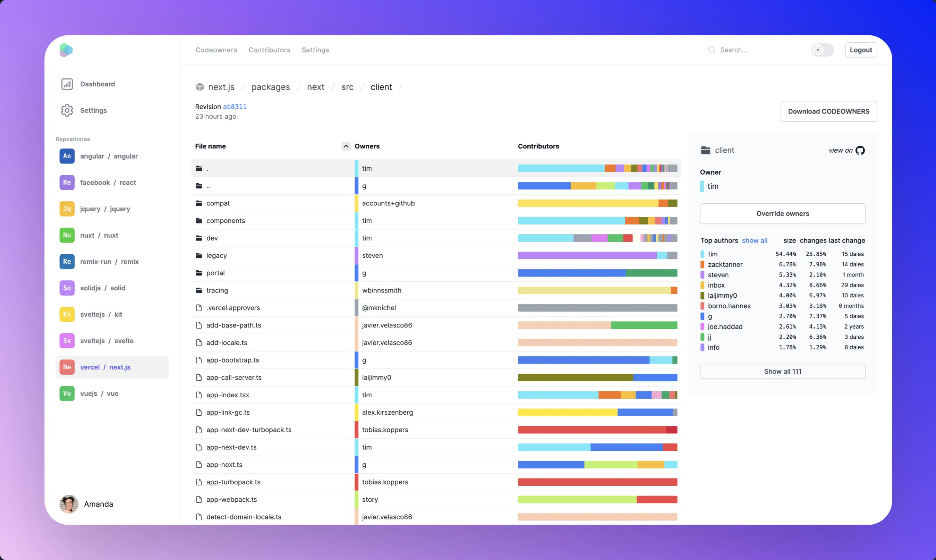Click the contributors color bar for legacy
Image resolution: width=936 pixels, height=560 pixels.
598,255
